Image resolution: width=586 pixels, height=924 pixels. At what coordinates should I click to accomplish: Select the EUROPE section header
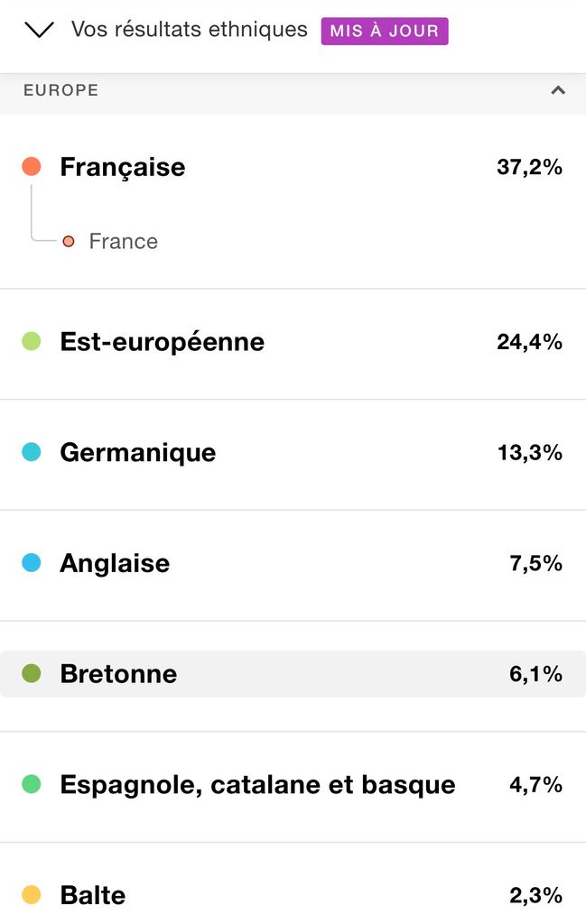click(x=293, y=90)
